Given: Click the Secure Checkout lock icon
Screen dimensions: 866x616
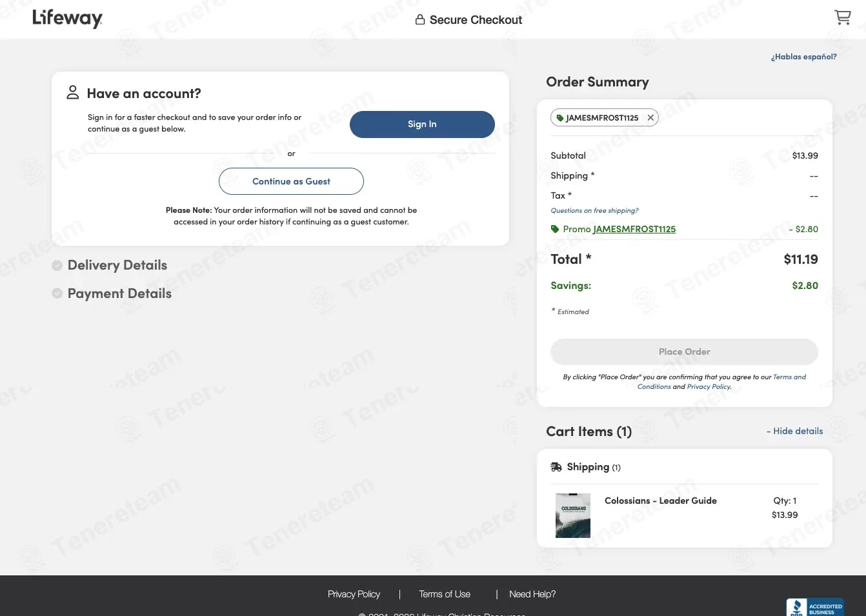Looking at the screenshot, I should tap(420, 19).
